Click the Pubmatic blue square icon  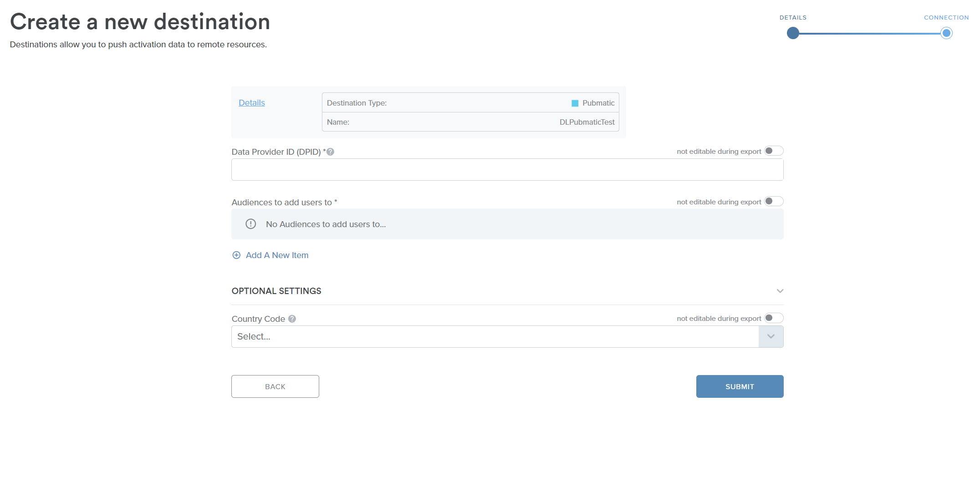pos(575,103)
